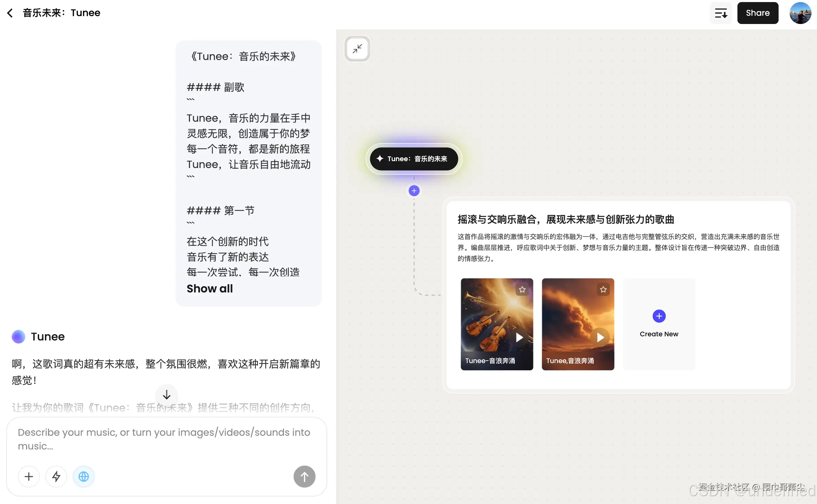817x504 pixels.
Task: Click the blue plus under the node
Action: (x=414, y=191)
